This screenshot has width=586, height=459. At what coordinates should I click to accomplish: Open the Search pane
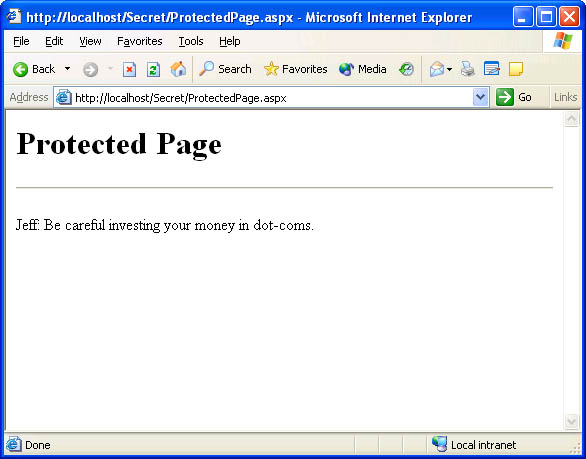coord(225,69)
